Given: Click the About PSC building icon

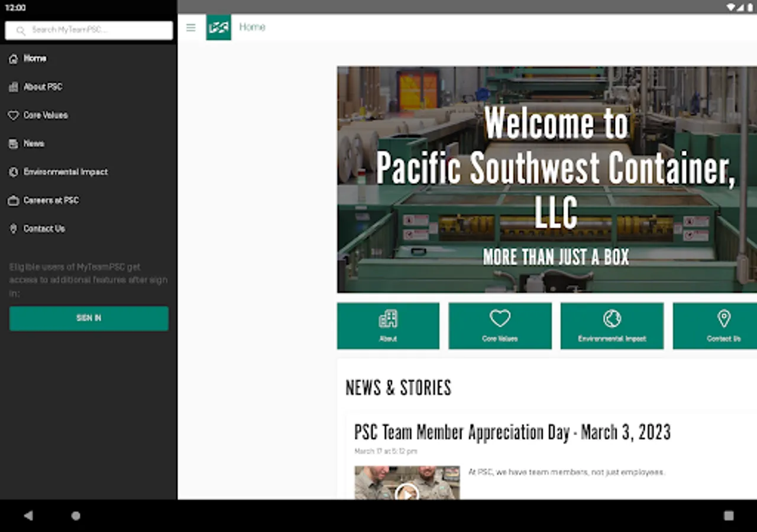Looking at the screenshot, I should pyautogui.click(x=13, y=87).
